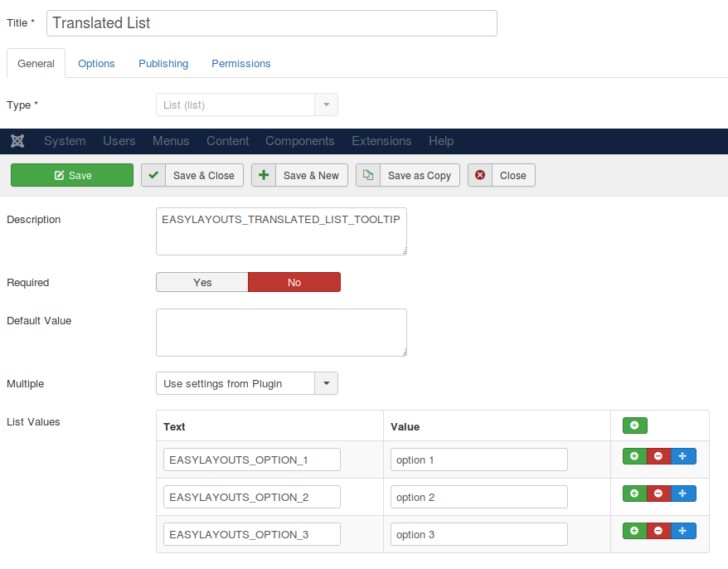
Task: Click the move handle for EASYLAYOUTS_OPTION_1 row
Action: tap(683, 456)
